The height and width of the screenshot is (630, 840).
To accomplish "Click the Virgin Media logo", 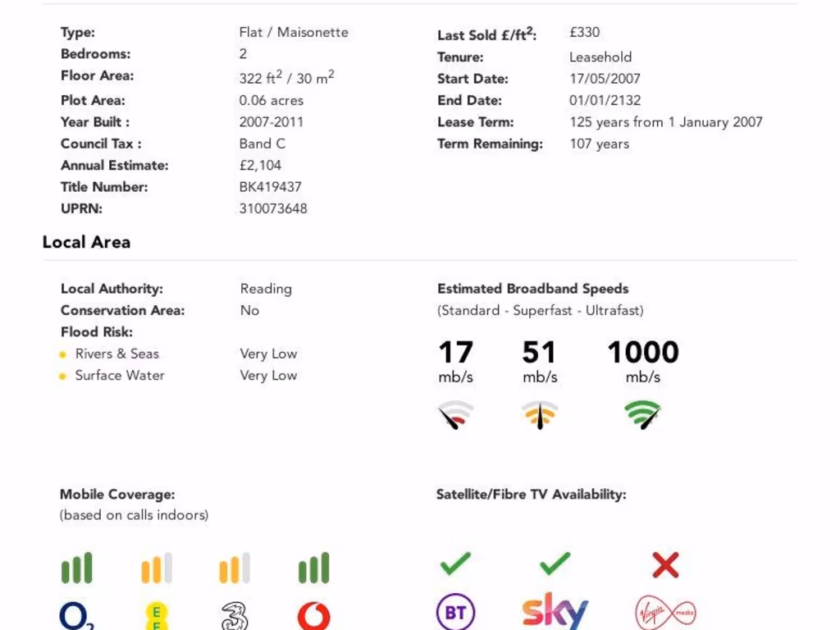I will [665, 614].
